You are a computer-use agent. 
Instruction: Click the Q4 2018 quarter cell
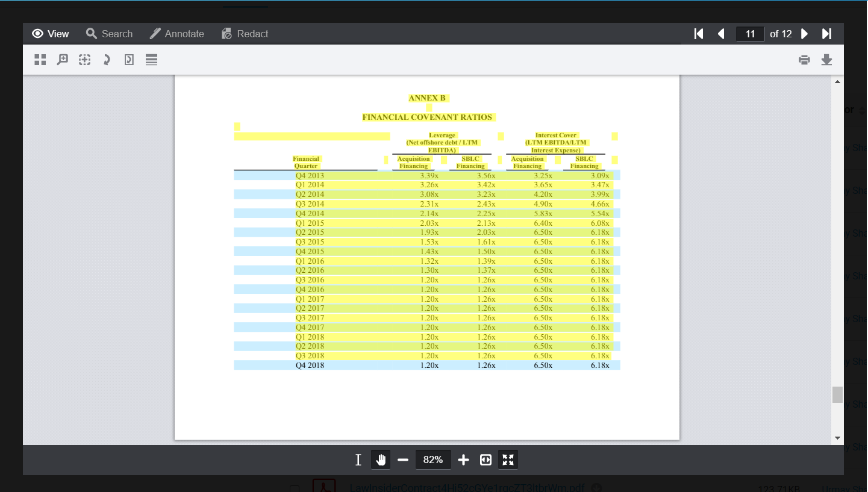point(310,366)
